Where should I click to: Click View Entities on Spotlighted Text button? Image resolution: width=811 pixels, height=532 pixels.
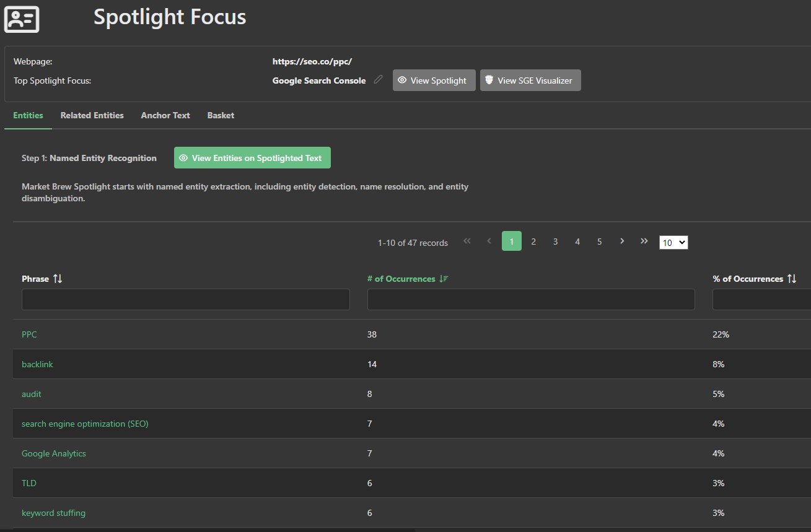coord(252,158)
